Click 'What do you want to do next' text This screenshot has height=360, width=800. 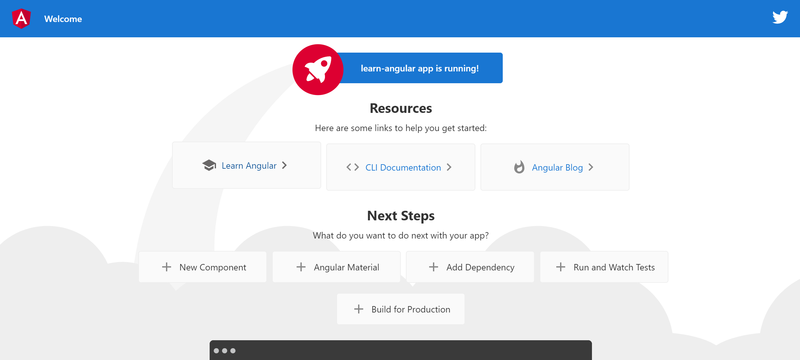[401, 236]
